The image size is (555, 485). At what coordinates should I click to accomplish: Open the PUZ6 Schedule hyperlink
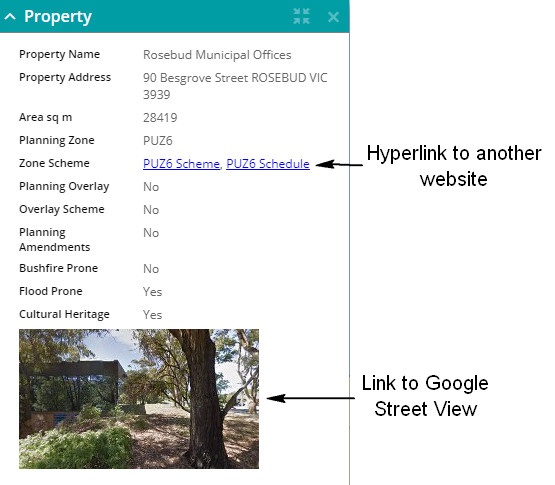[x=268, y=164]
